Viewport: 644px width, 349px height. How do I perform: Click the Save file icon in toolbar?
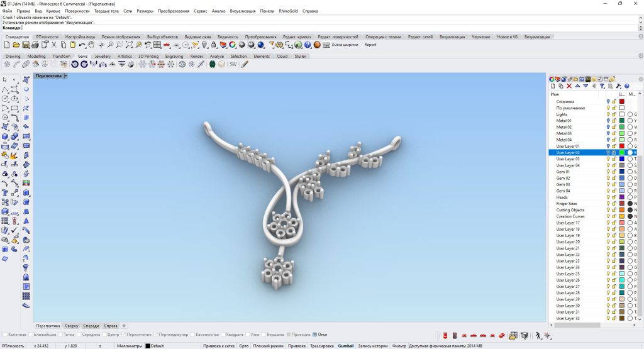[25, 45]
